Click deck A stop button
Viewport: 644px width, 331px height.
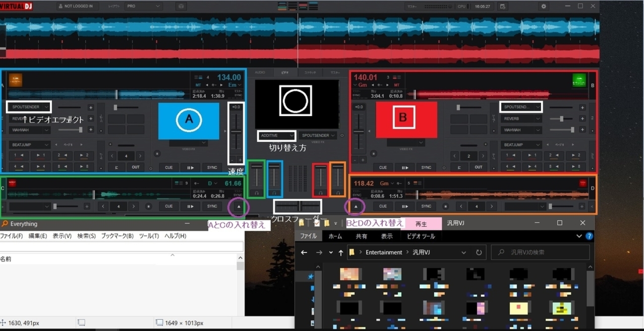coord(157,154)
